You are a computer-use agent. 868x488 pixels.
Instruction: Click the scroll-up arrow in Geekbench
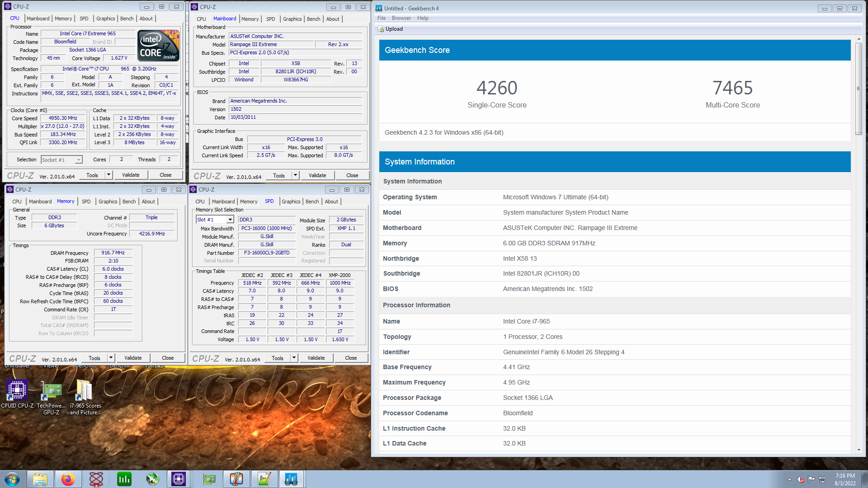859,39
